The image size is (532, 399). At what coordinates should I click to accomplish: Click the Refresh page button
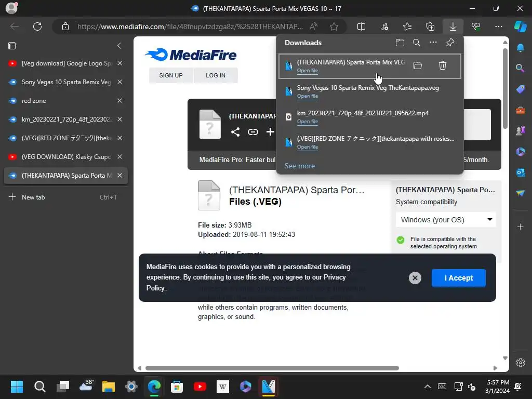pyautogui.click(x=37, y=26)
